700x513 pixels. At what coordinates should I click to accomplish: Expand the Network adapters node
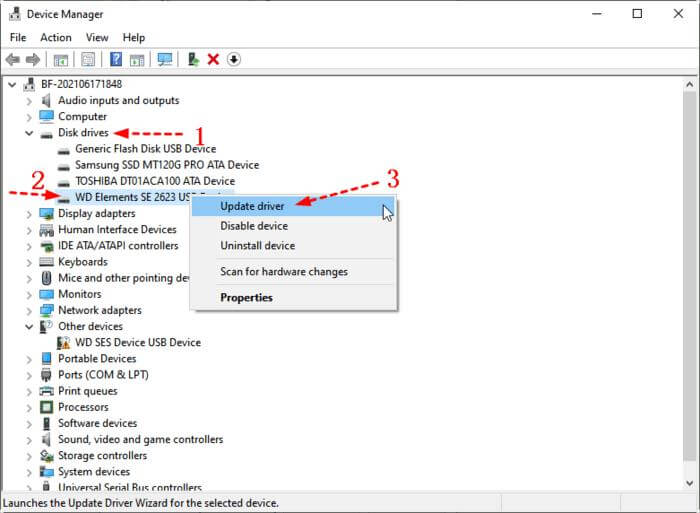pyautogui.click(x=30, y=310)
